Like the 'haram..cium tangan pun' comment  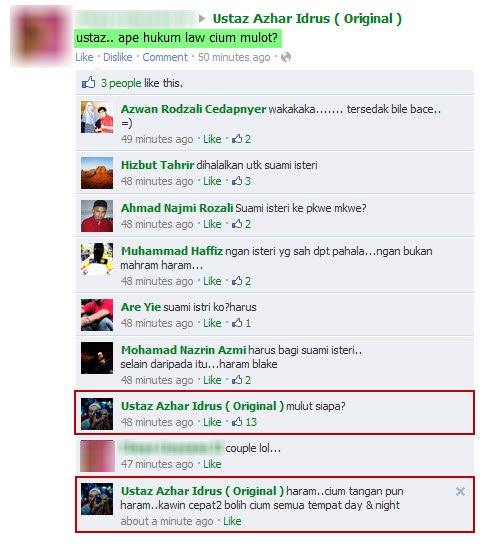click(232, 521)
